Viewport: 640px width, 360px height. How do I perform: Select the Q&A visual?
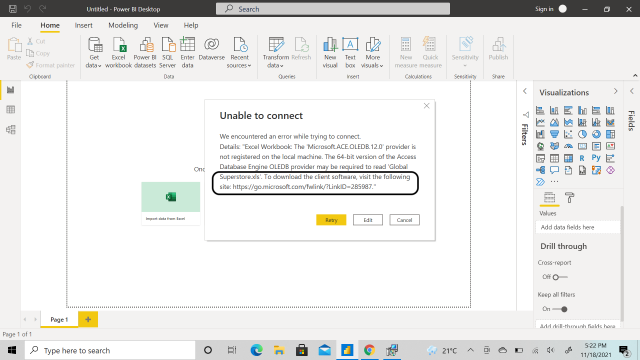[x=554, y=170]
